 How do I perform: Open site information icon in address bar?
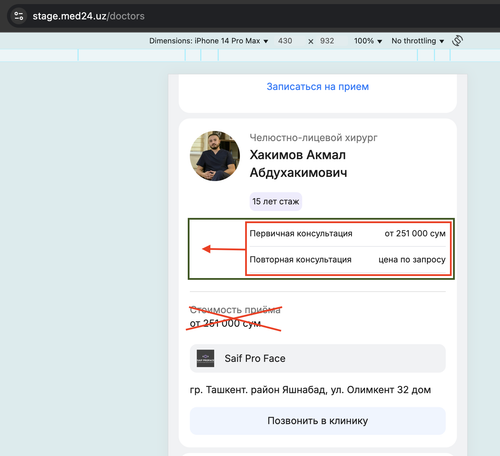click(x=19, y=16)
